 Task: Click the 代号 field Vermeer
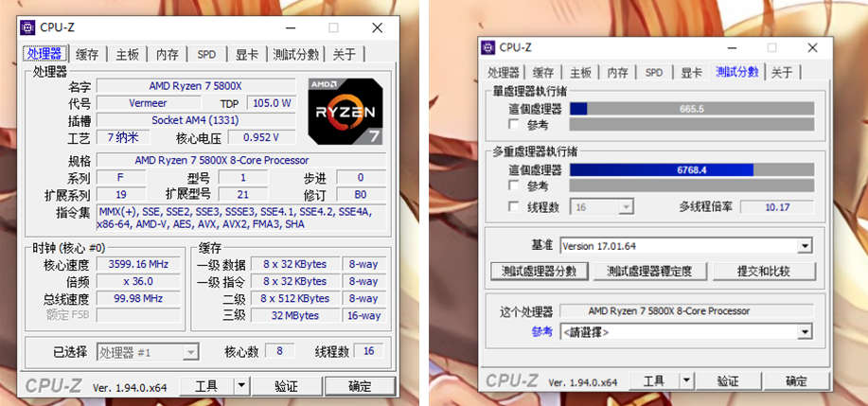(149, 103)
